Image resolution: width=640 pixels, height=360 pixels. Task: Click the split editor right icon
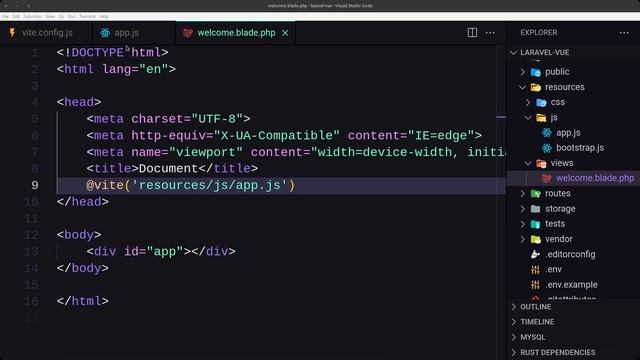tap(472, 33)
